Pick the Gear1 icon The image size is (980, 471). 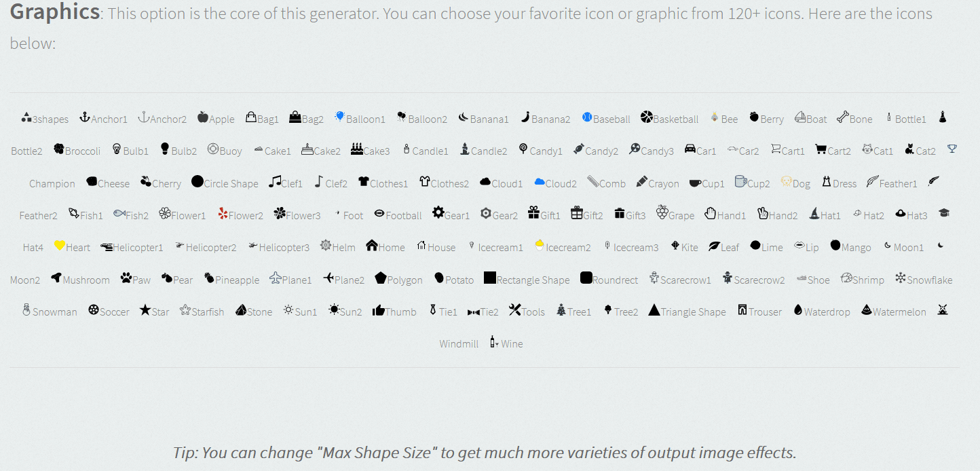click(438, 213)
